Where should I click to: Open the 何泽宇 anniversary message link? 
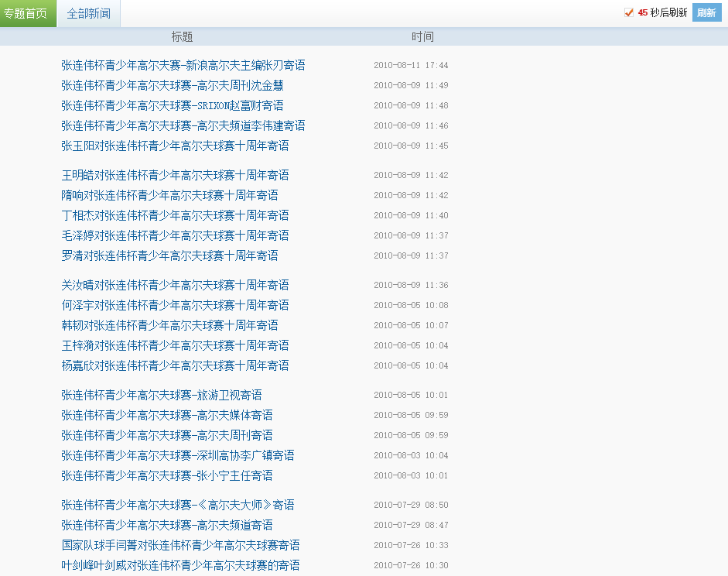[x=175, y=305]
